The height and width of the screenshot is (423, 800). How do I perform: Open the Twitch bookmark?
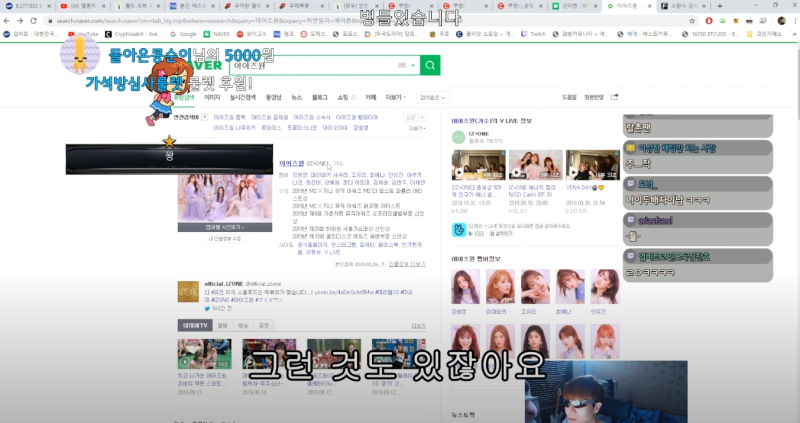click(x=533, y=34)
